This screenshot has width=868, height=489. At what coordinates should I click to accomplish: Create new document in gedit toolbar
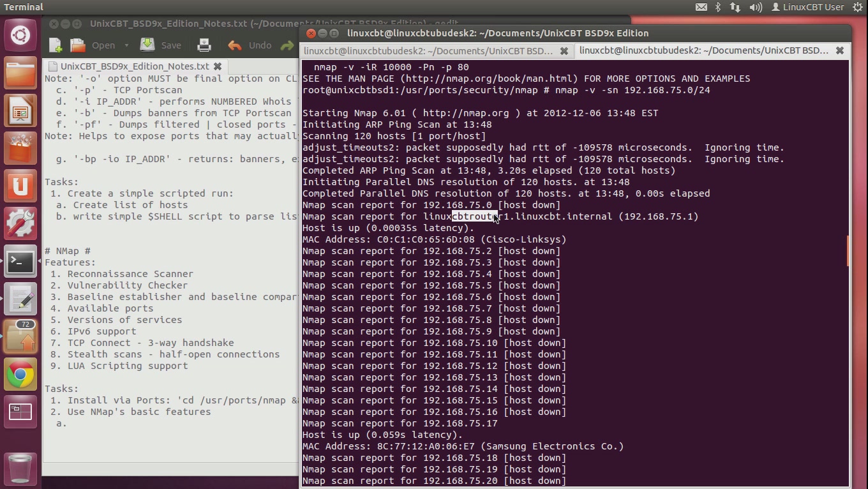pos(56,45)
